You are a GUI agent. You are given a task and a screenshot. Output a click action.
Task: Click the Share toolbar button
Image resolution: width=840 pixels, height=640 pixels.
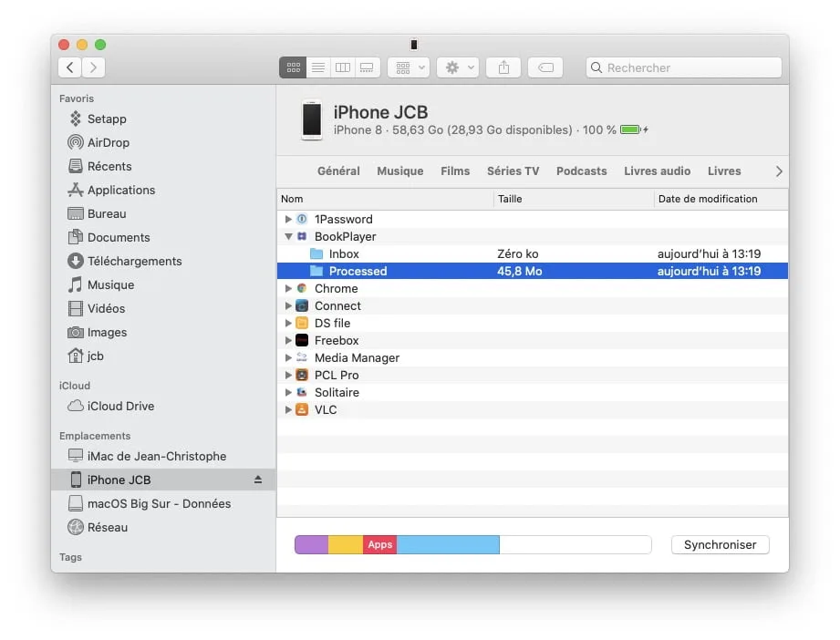503,67
